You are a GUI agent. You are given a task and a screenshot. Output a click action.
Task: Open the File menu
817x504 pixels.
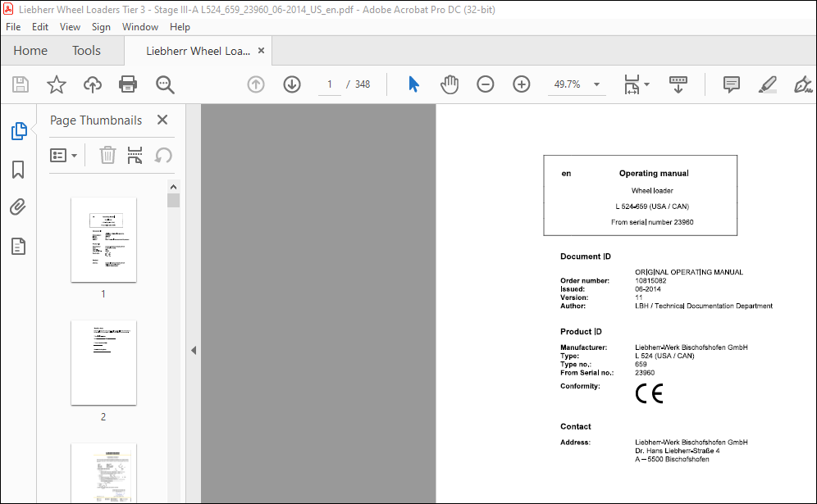click(13, 27)
